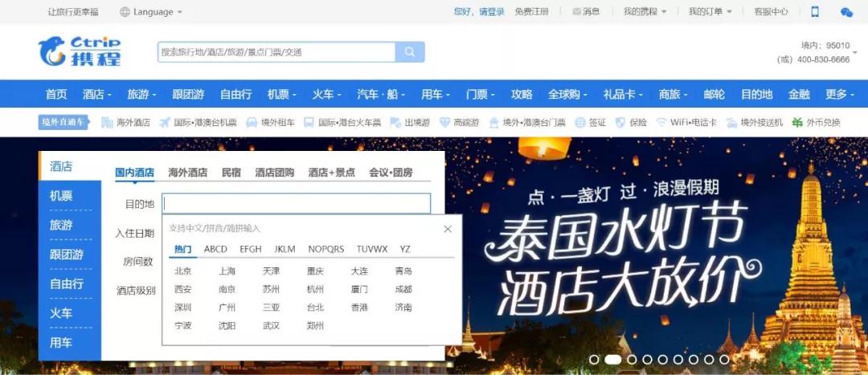The width and height of the screenshot is (868, 375).
Task: Open the 我的订单 dropdown
Action: coord(710,11)
